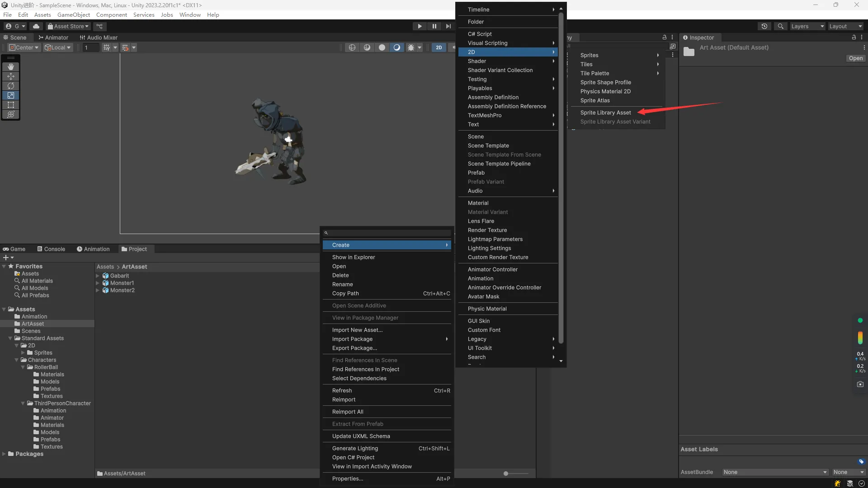868x488 pixels.
Task: Toggle the Inspector lock icon
Action: click(x=854, y=38)
